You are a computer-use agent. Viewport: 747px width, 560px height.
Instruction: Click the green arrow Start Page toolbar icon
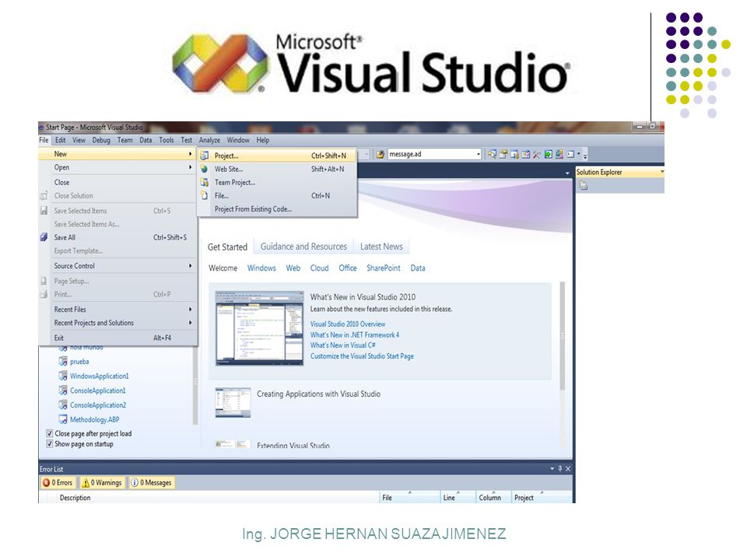click(549, 154)
